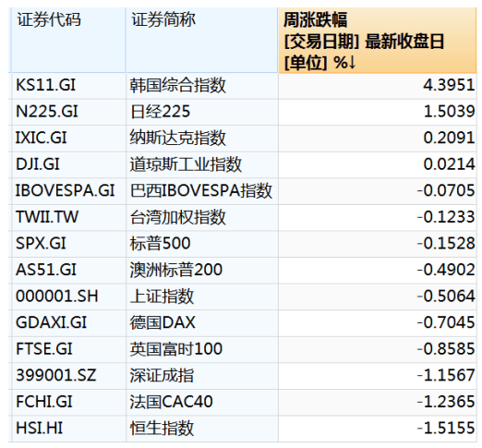Select the AS51.GI code cell
This screenshot has width=482, height=448.
(x=68, y=271)
